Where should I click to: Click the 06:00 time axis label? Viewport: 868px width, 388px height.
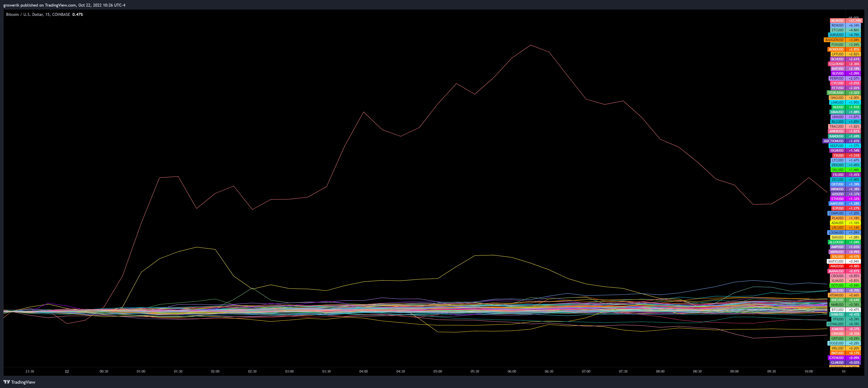[512, 371]
